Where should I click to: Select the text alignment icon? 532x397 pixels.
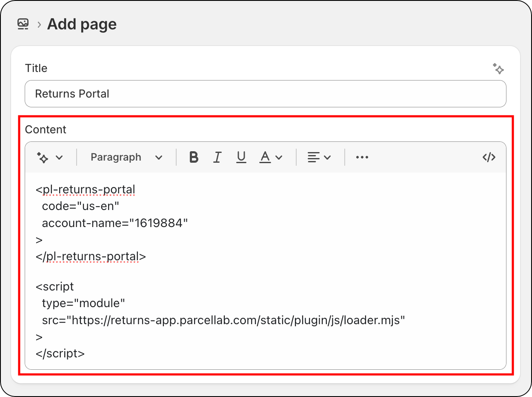tap(313, 157)
